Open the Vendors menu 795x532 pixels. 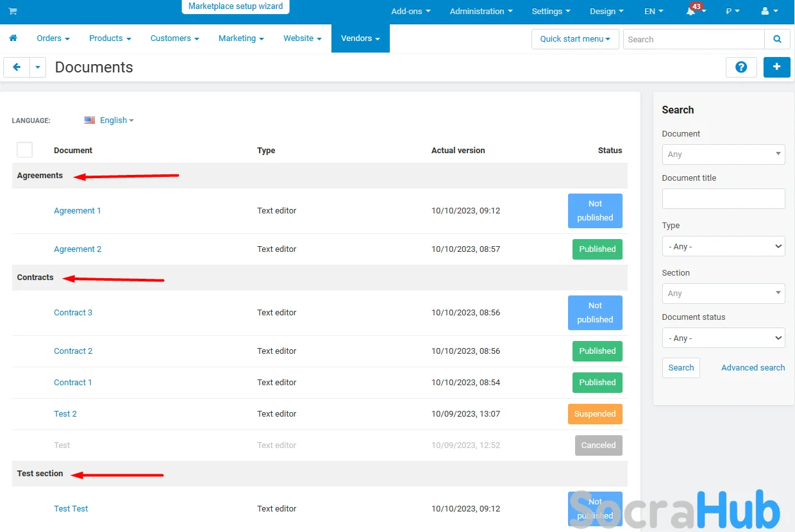[360, 38]
